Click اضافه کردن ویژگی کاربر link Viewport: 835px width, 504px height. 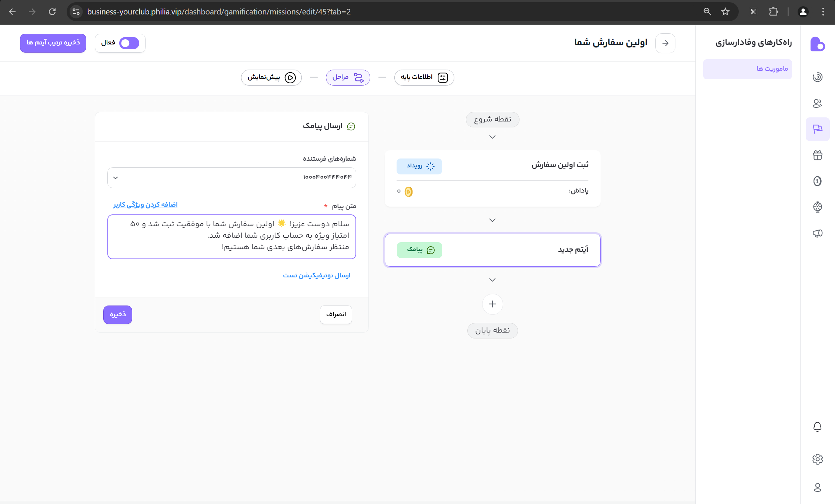(145, 205)
